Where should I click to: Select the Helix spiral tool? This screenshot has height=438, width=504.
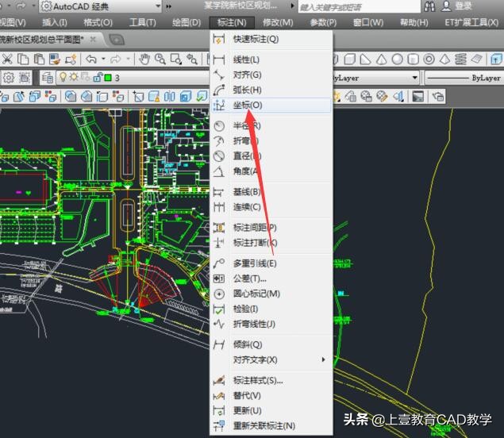click(460, 60)
